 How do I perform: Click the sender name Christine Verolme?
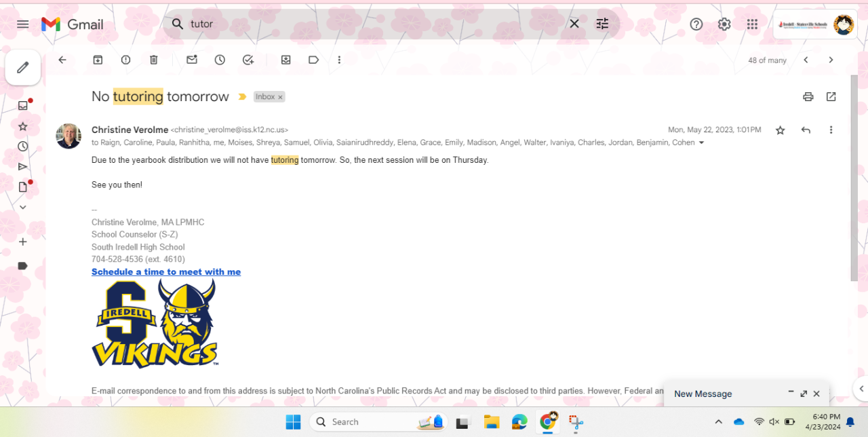[130, 130]
